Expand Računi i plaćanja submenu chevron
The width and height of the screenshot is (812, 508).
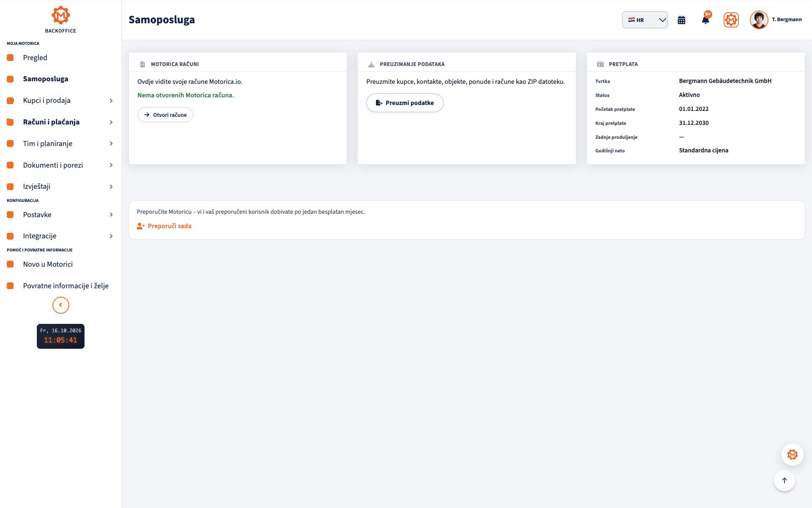111,122
